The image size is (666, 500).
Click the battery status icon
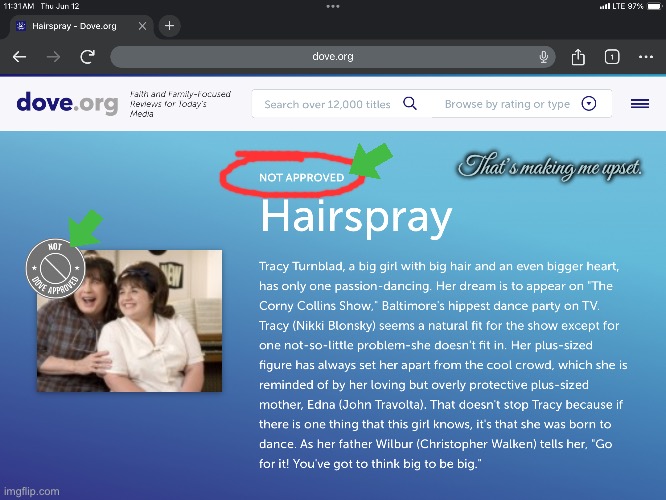(655, 6)
